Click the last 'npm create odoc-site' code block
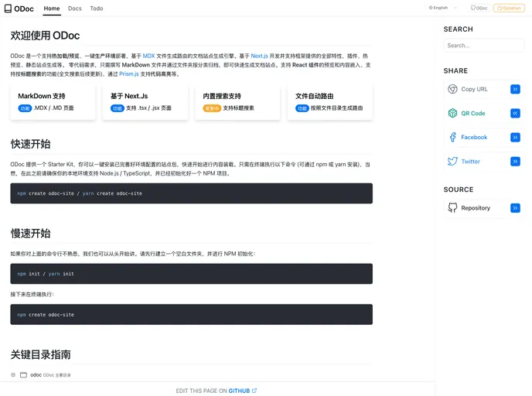Screen dimensions: 532x396 click(191, 315)
